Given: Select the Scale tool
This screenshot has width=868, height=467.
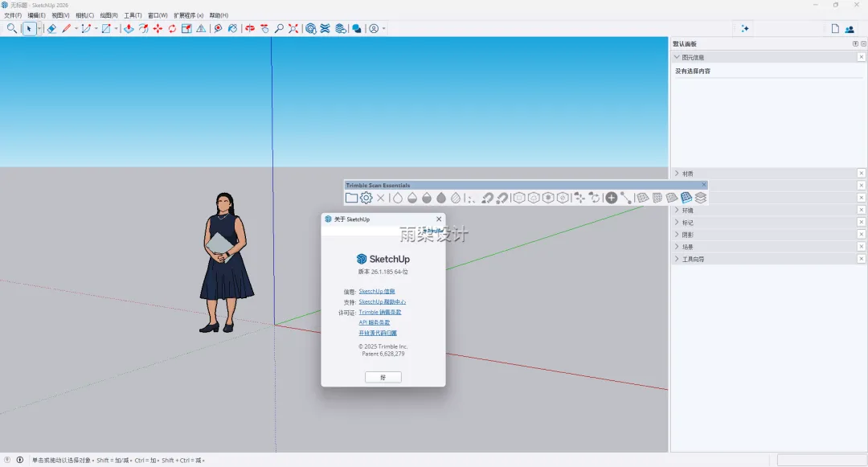Looking at the screenshot, I should 186,28.
